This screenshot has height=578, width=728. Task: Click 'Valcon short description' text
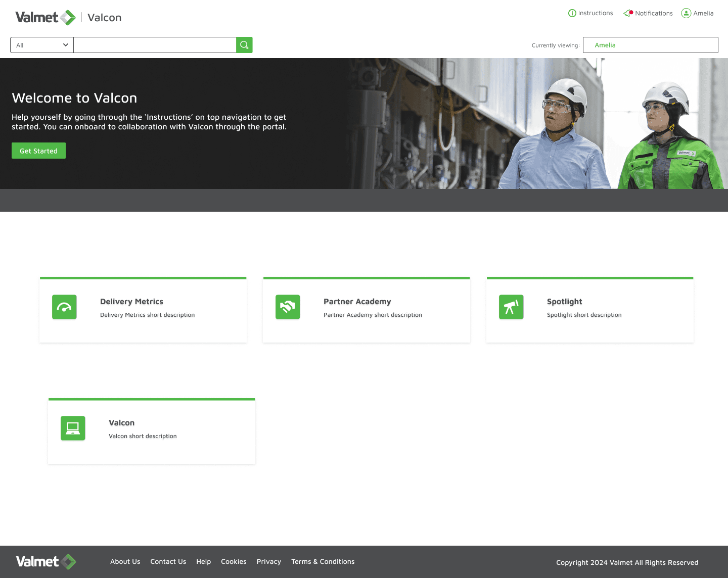coord(143,436)
